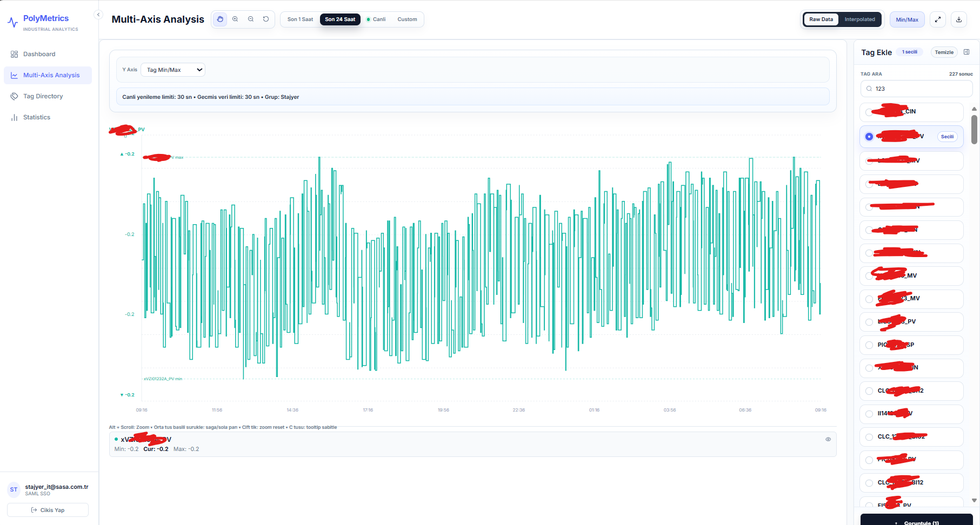Image resolution: width=980 pixels, height=525 pixels.
Task: Click the Tag Ekle panel title
Action: pos(876,52)
